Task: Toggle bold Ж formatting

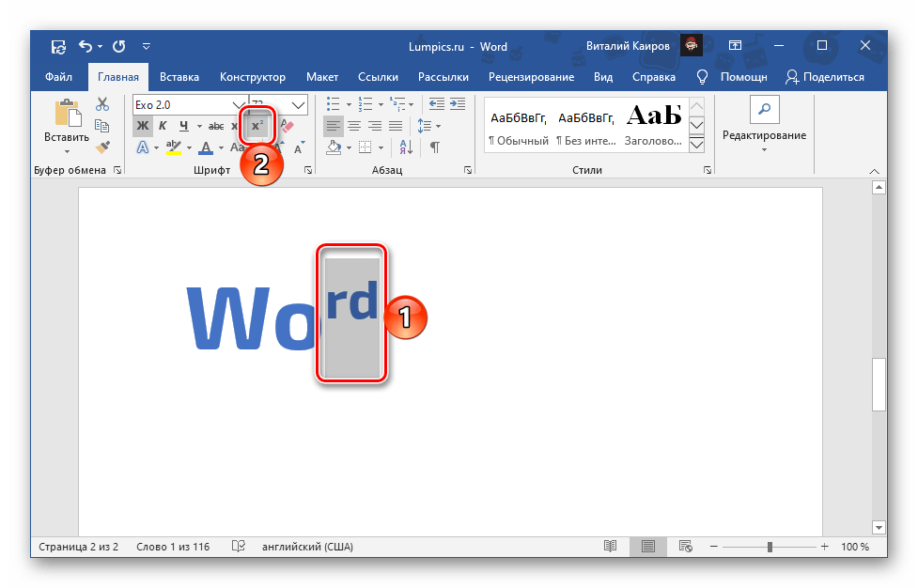Action: coord(142,126)
